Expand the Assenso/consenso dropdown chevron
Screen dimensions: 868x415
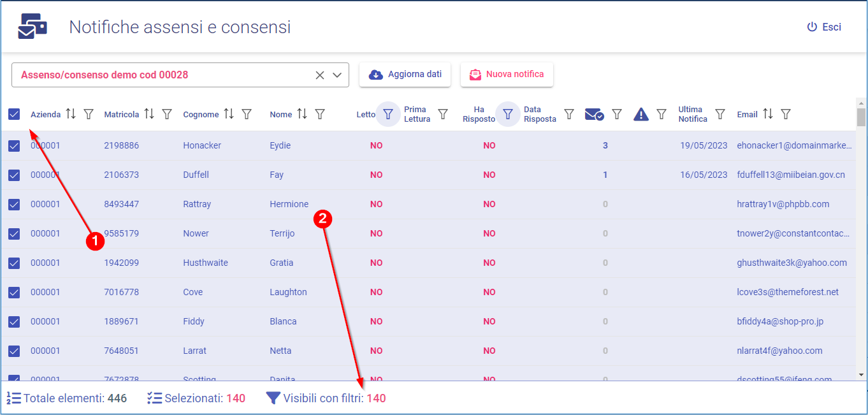(338, 75)
